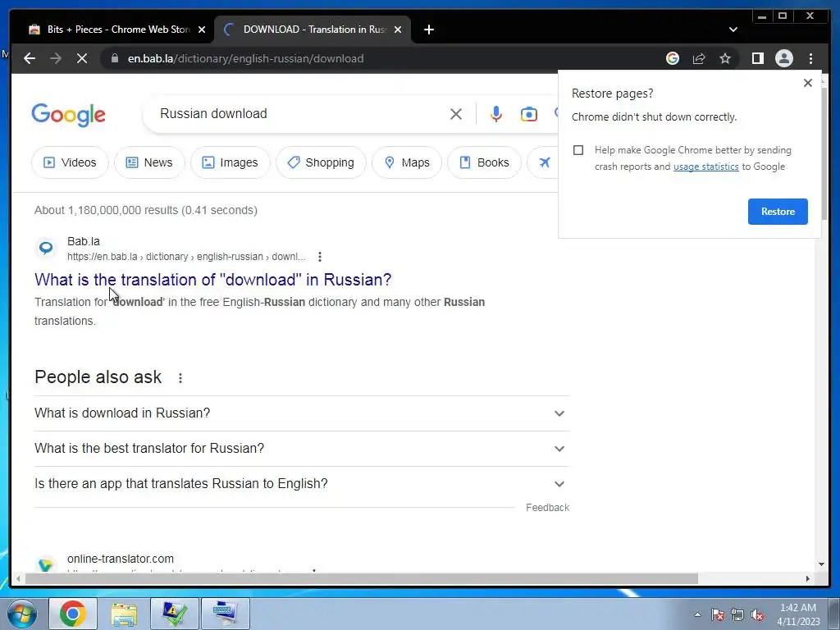The image size is (840, 630).
Task: Open Windows Explorer from taskbar
Action: click(124, 614)
